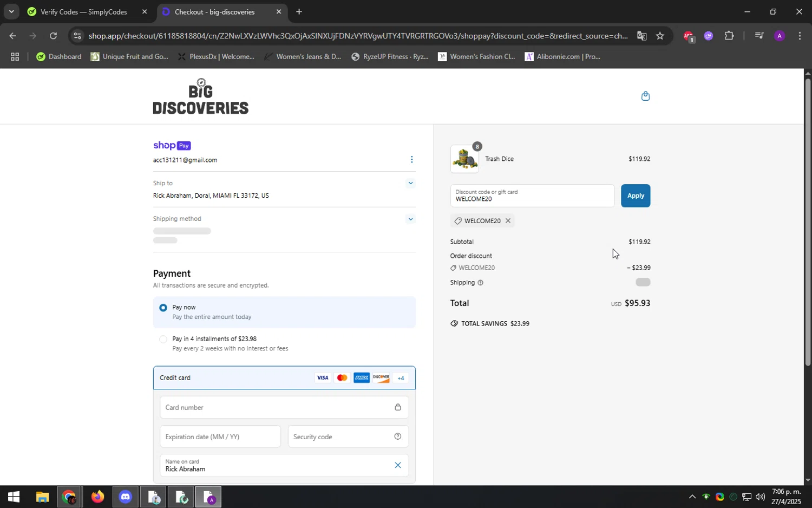Open the Shop Pay three-dot options menu

[x=411, y=159]
